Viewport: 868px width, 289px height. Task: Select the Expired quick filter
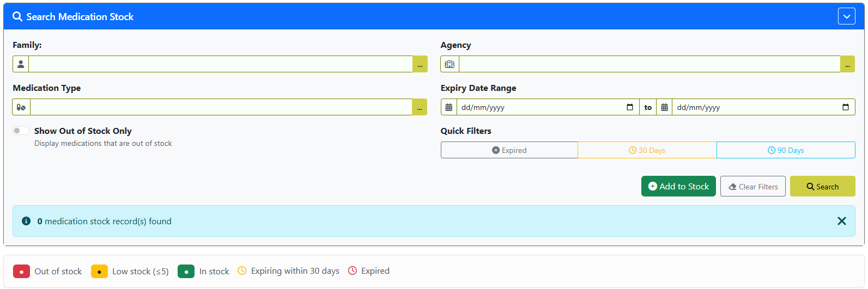(509, 150)
